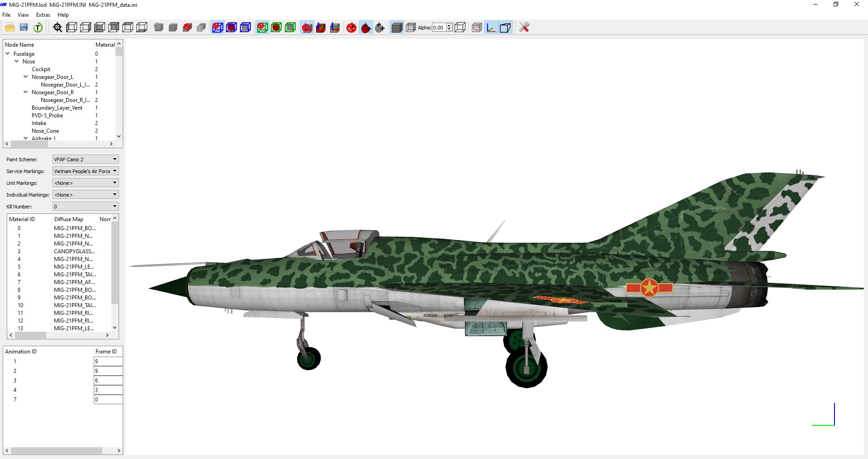Open the Individual Markings dropdown
The image size is (868, 459).
[x=86, y=195]
